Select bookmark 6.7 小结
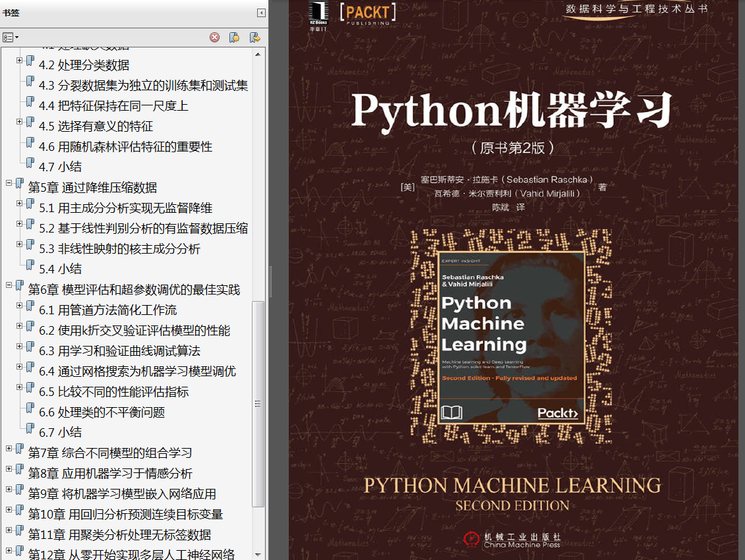Image resolution: width=745 pixels, height=560 pixels. point(61,432)
